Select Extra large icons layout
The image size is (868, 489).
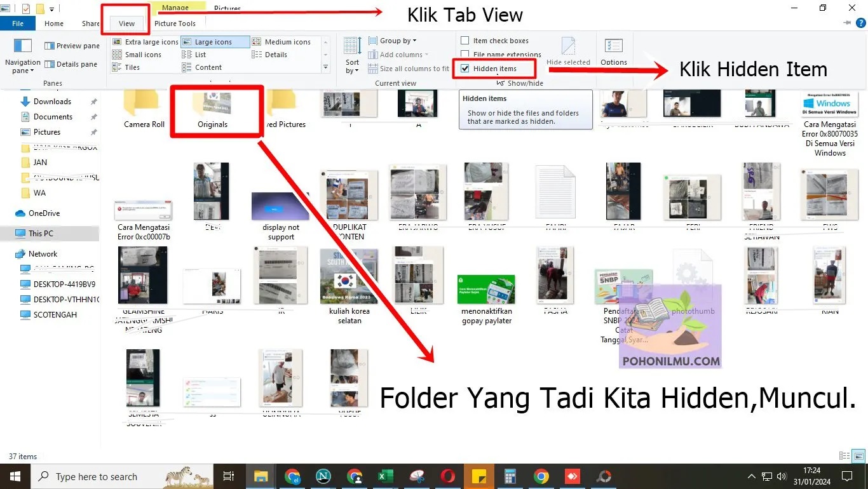145,42
